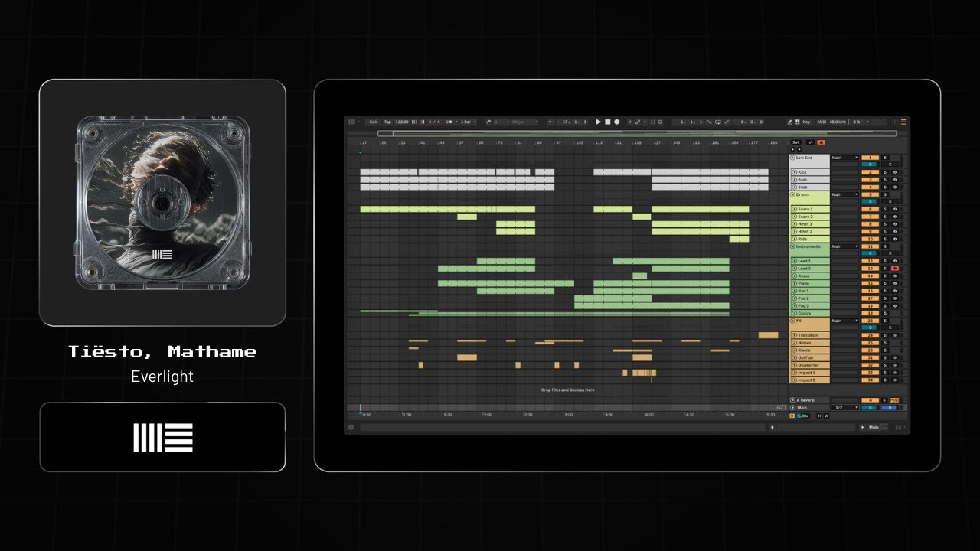Viewport: 980px width, 551px height.
Task: Click the W width-optimize button
Action: tap(826, 416)
